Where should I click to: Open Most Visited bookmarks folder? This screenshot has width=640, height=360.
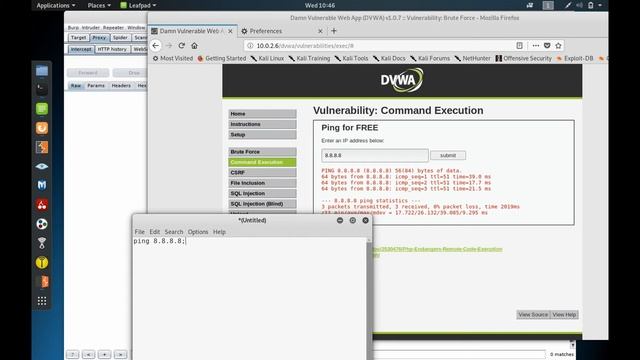tap(173, 58)
